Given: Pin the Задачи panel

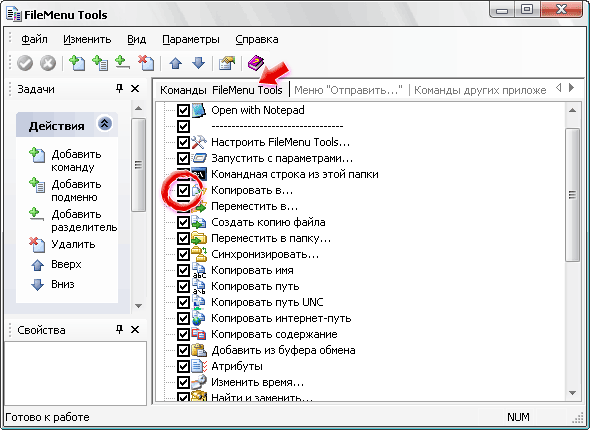Looking at the screenshot, I should tap(119, 88).
